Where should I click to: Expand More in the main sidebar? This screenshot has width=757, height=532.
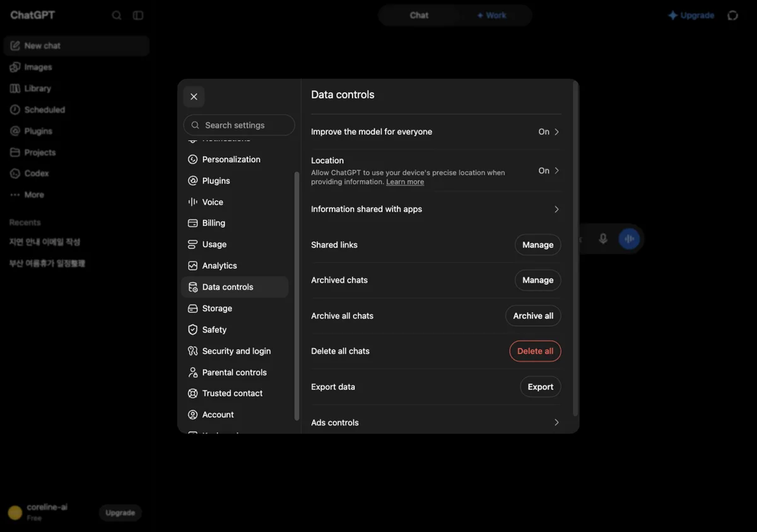pos(76,195)
